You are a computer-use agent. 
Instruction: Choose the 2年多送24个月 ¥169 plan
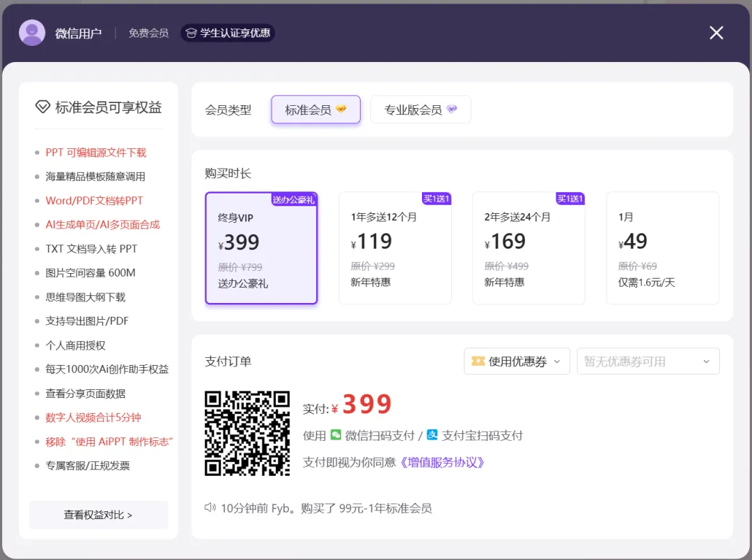528,248
